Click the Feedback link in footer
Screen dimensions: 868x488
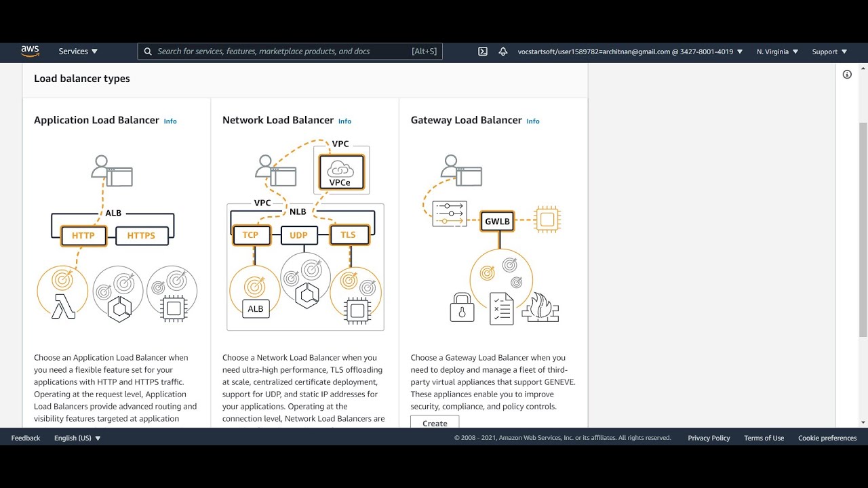[26, 438]
